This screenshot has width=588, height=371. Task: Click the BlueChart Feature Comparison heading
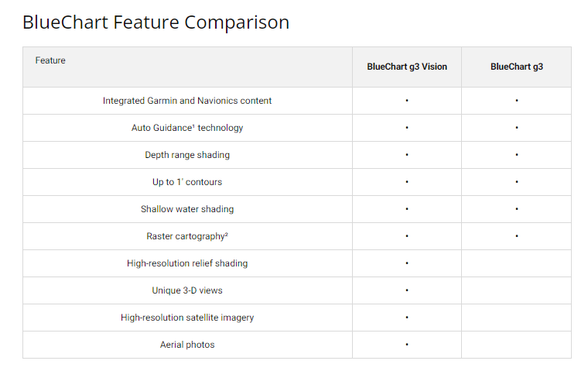pos(156,22)
